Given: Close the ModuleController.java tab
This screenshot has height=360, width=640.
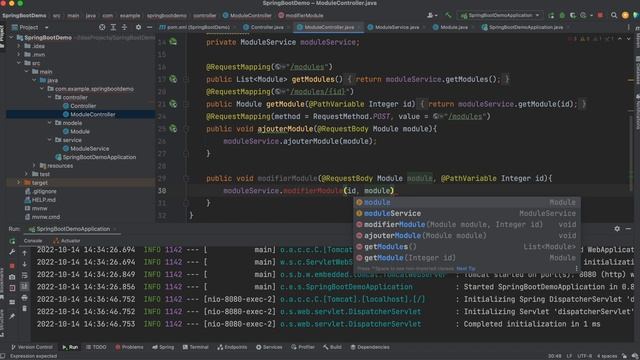Looking at the screenshot, I should (359, 27).
